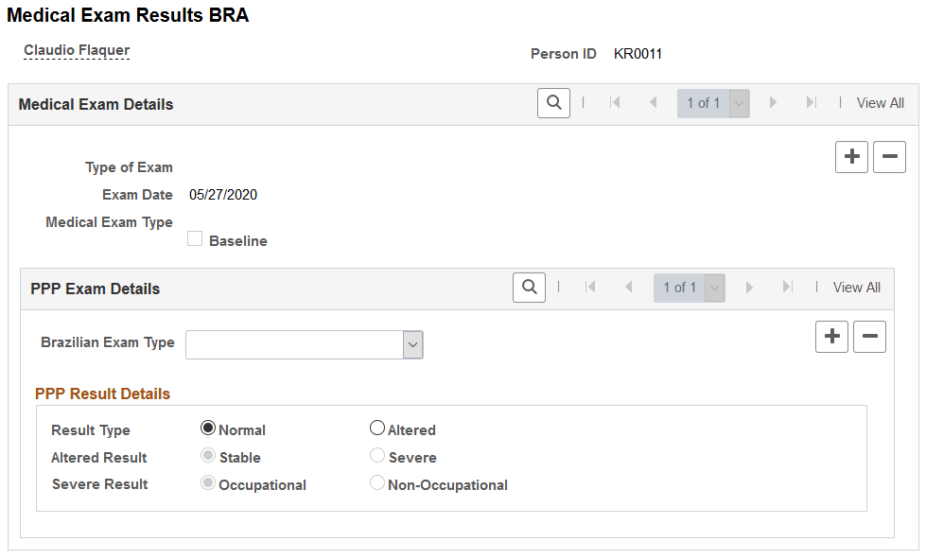This screenshot has height=560, width=926.
Task: Add a new PPP Exam Details row
Action: coord(831,336)
